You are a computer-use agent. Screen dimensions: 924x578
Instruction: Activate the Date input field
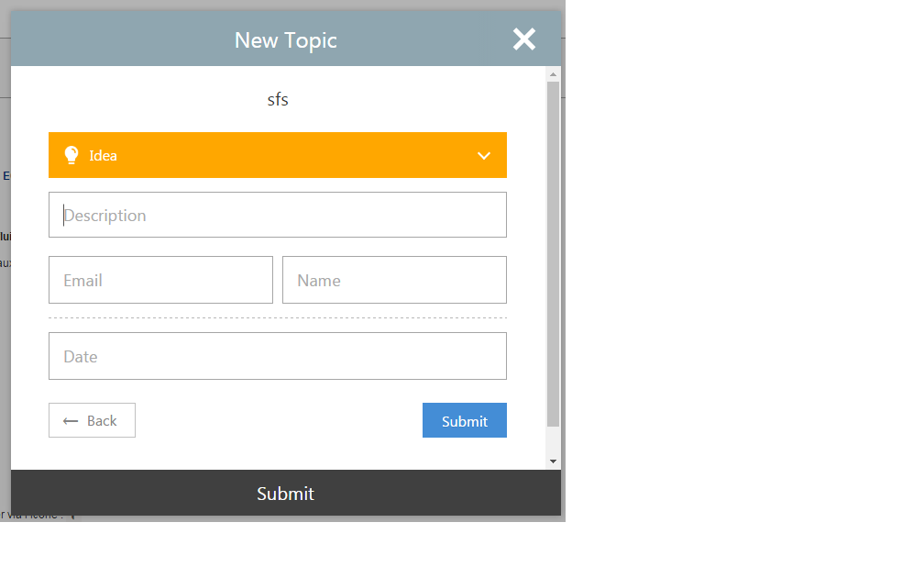tap(277, 356)
